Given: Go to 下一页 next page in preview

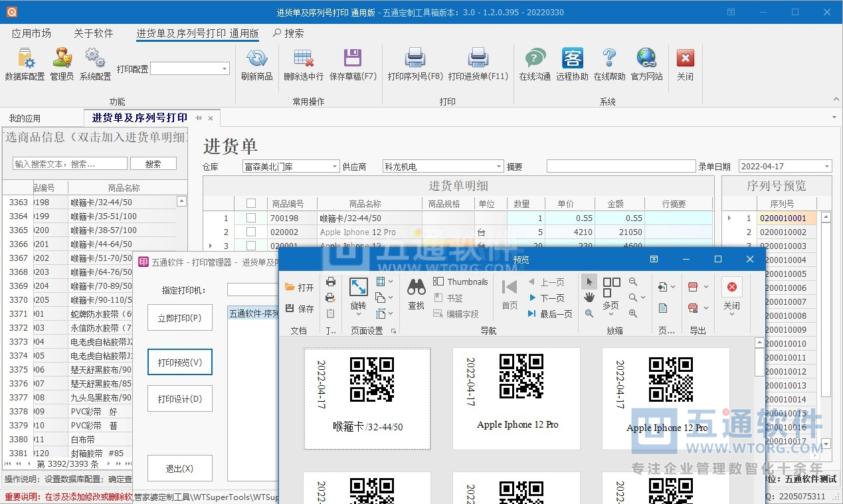Looking at the screenshot, I should tap(546, 298).
